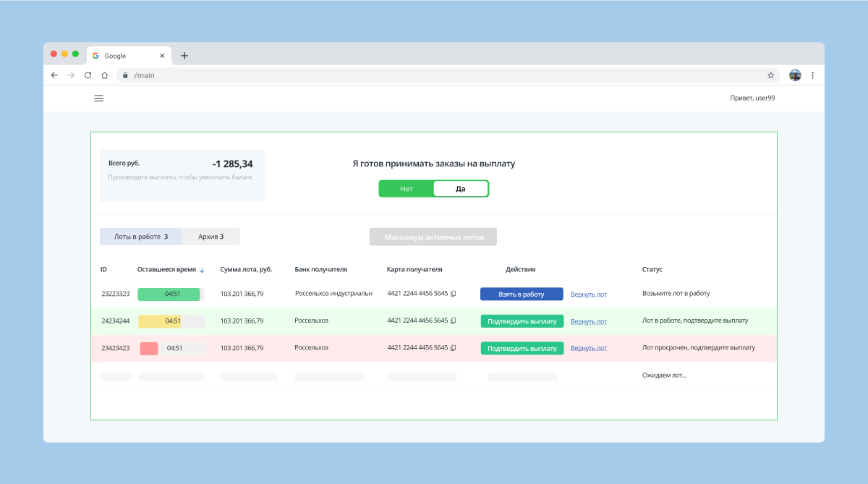Click Вернуть лот link for lot 23423423
Screen dimensions: 868x484
click(588, 348)
